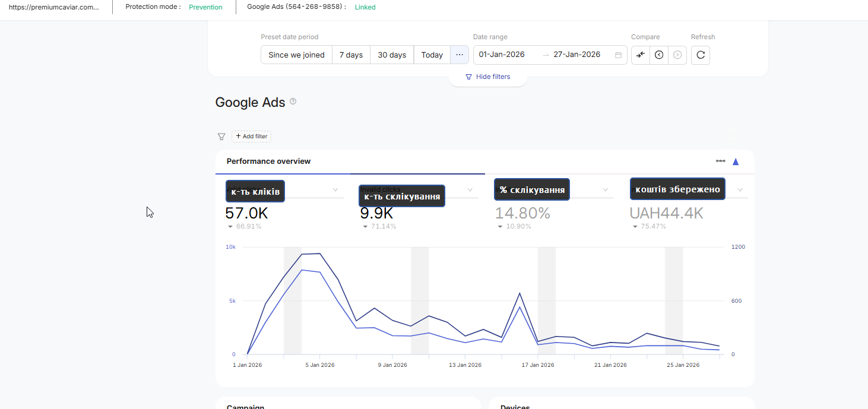Open Performance overview chart options icon
The height and width of the screenshot is (409, 868).
pyautogui.click(x=720, y=161)
